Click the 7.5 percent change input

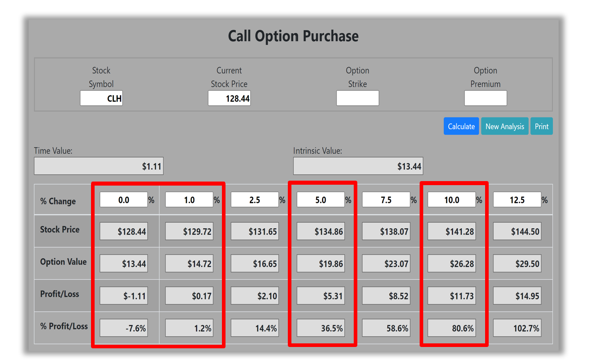(x=386, y=200)
